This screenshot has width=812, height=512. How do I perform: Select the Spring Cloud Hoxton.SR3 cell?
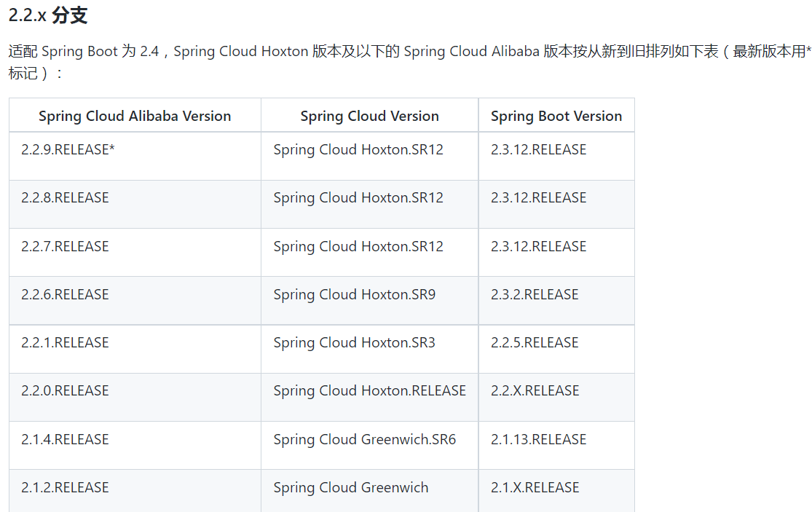(x=355, y=343)
